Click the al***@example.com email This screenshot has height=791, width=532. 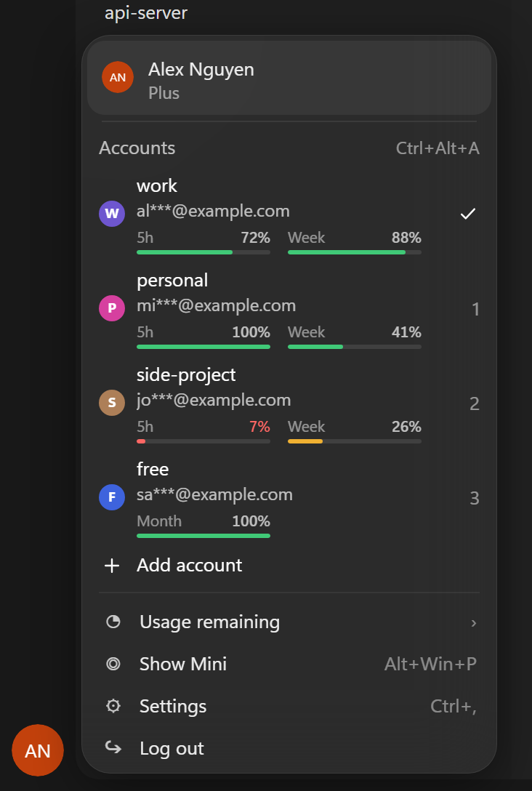point(213,212)
